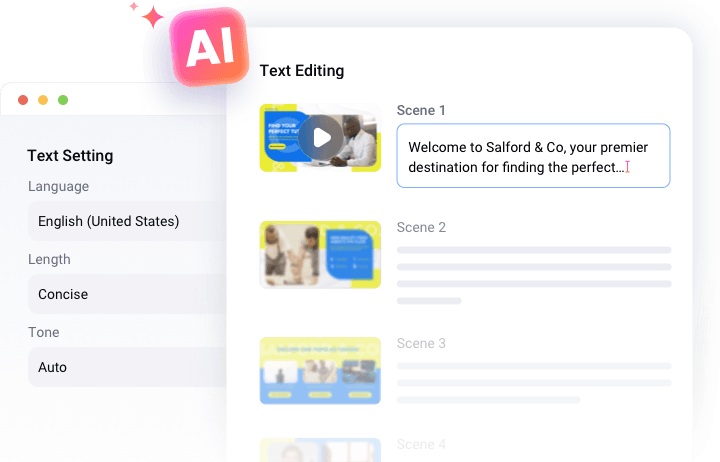Select the Scene 2 thumbnail
Viewport: 720px width, 462px height.
tap(320, 255)
